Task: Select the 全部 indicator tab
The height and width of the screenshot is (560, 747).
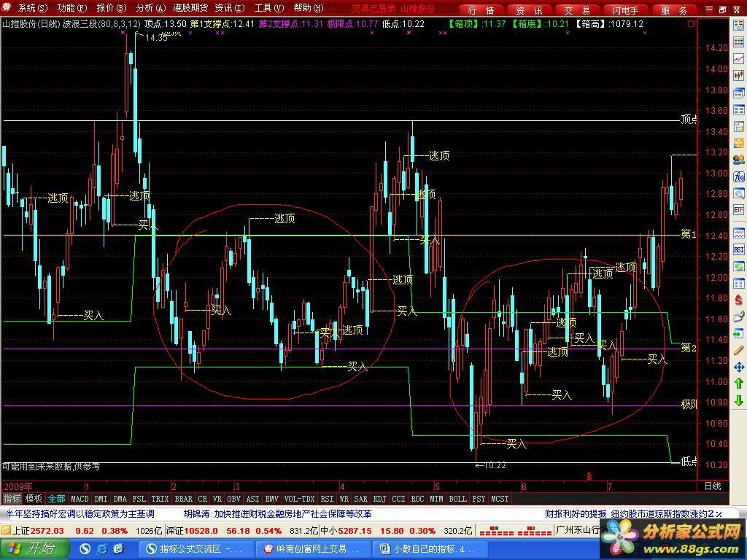Action: coord(56,499)
